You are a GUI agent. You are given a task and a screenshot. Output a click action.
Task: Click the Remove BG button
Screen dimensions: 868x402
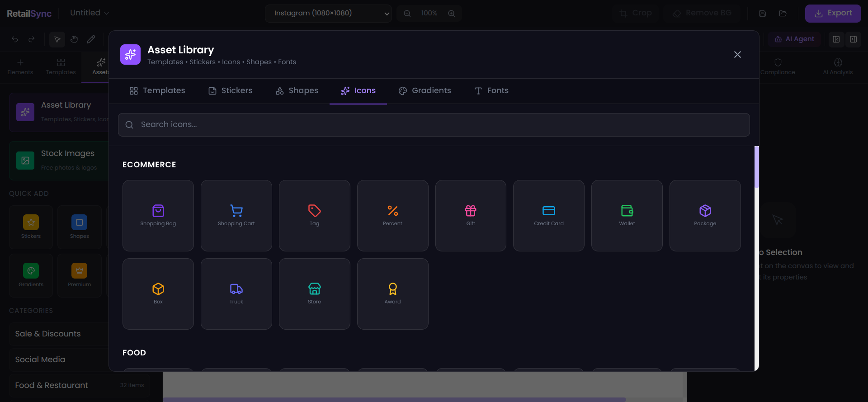click(702, 13)
